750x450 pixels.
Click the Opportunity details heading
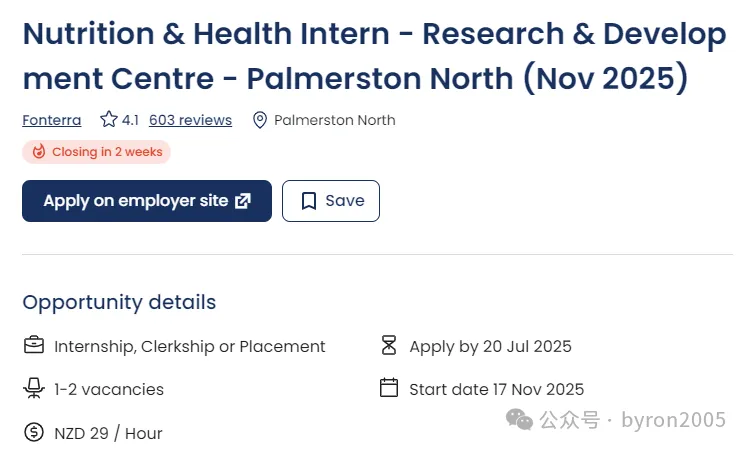pos(119,302)
